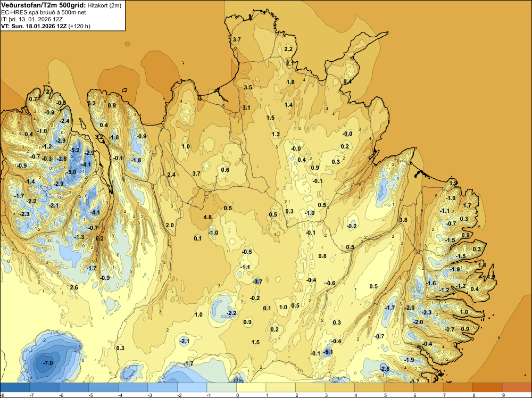Select the "-1.4" temperature value
The width and height of the screenshot is (532, 398).
pyautogui.click(x=30, y=181)
